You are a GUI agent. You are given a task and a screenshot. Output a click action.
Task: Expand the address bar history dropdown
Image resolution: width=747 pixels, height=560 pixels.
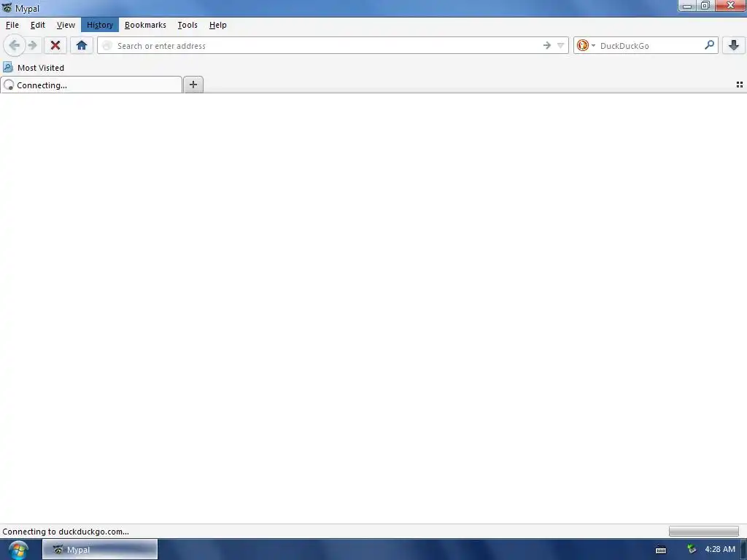(561, 46)
